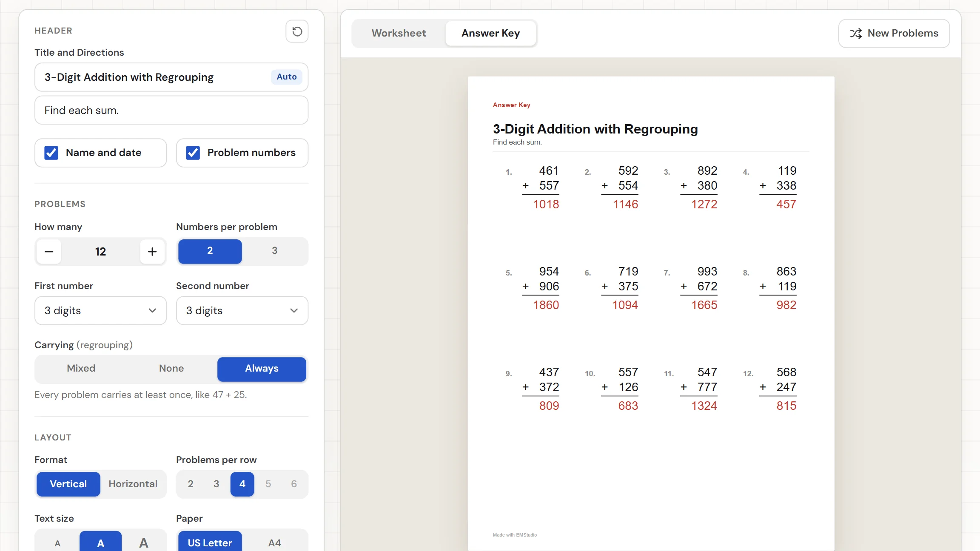Set carrying to Always

(262, 369)
